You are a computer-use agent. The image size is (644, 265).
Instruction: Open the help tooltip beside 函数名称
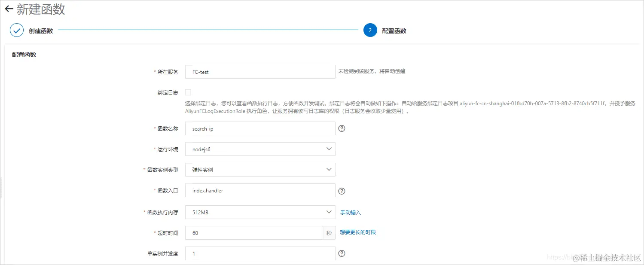pos(342,128)
